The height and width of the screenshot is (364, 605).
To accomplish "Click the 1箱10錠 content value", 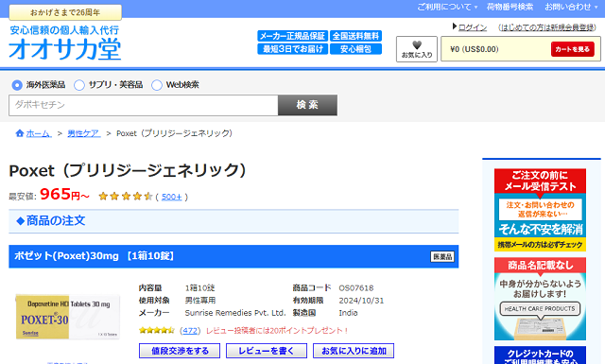I will pyautogui.click(x=199, y=288).
